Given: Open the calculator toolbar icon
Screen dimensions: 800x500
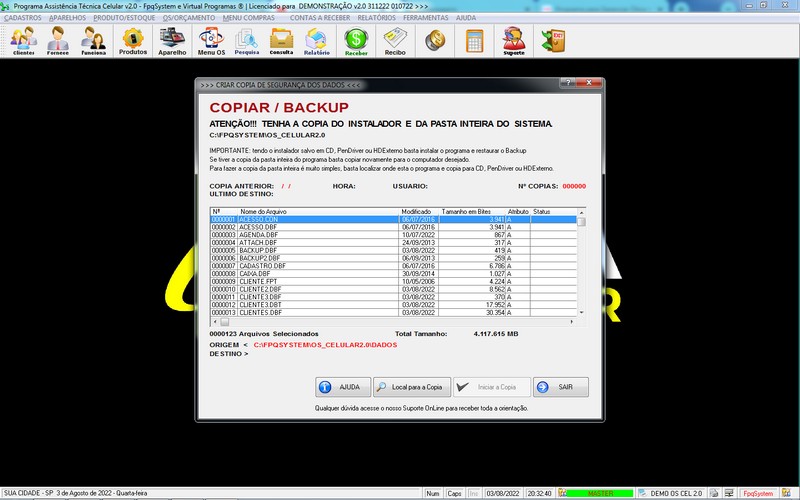Looking at the screenshot, I should 474,40.
